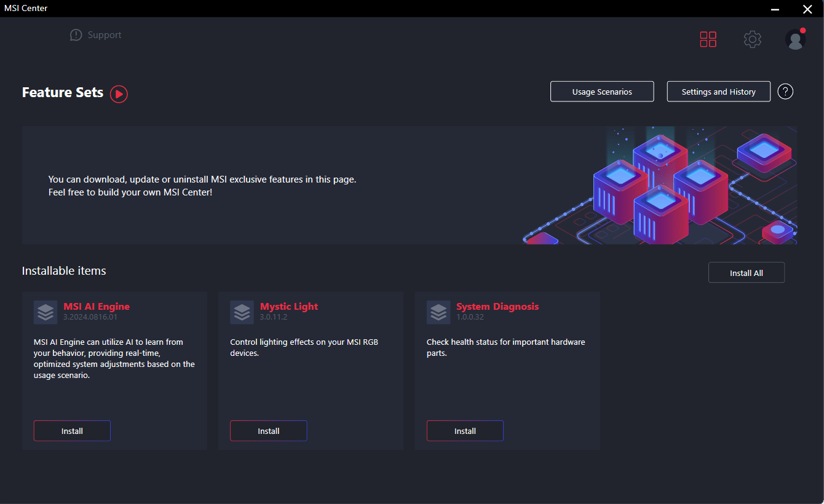Viewport: 824px width, 504px height.
Task: Install Mystic Light
Action: [x=269, y=431]
